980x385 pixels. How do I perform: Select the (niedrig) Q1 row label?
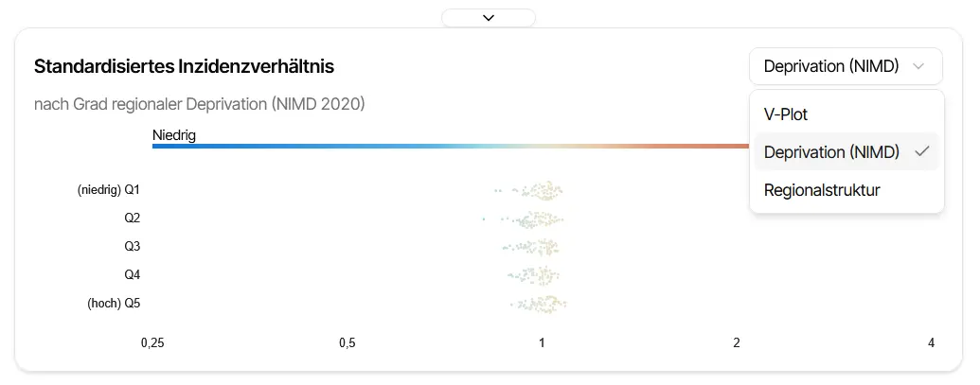109,190
